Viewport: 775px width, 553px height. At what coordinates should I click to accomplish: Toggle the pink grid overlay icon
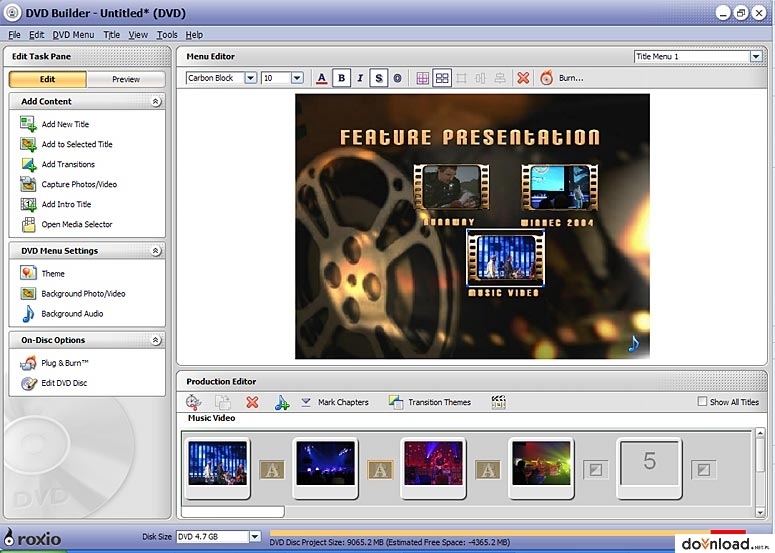click(423, 78)
